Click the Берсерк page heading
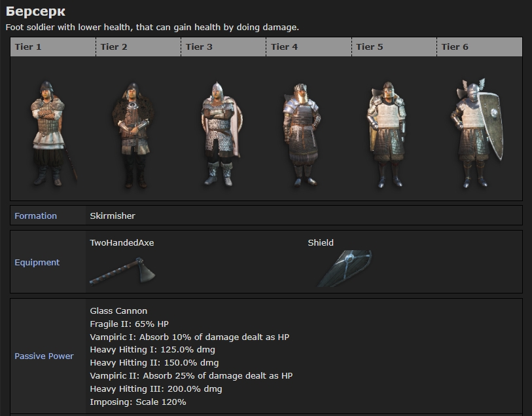 pos(35,12)
